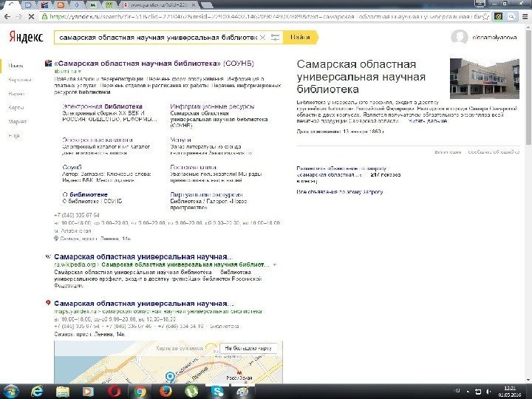Click Сообщить об ошибке link
The width and height of the screenshot is (532, 399).
pyautogui.click(x=494, y=152)
